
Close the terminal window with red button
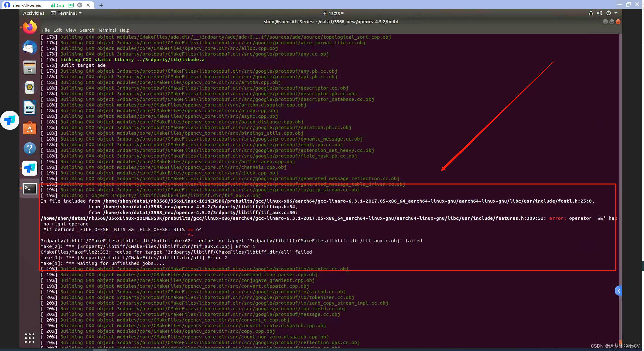coord(618,22)
